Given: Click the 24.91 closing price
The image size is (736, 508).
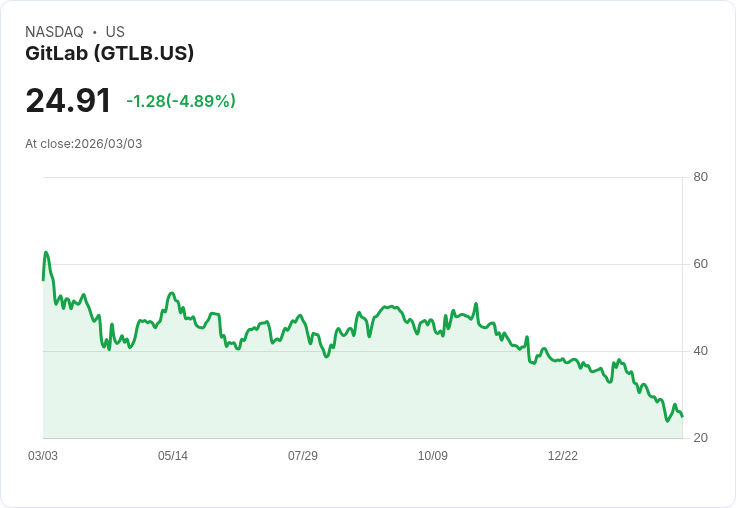Looking at the screenshot, I should [68, 101].
